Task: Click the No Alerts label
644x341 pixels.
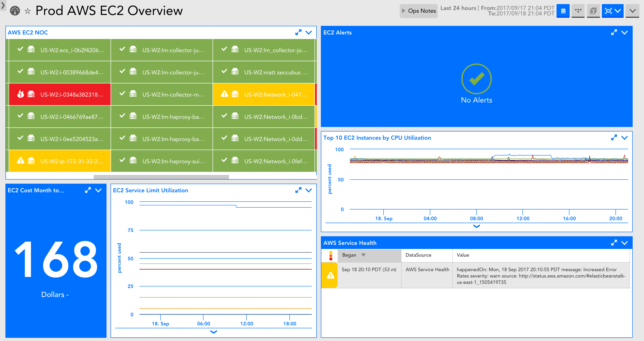Action: (x=477, y=100)
